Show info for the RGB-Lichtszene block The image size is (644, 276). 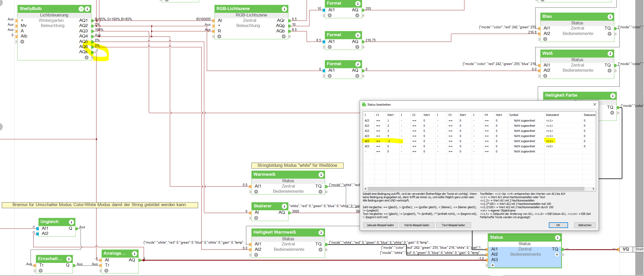click(x=284, y=9)
